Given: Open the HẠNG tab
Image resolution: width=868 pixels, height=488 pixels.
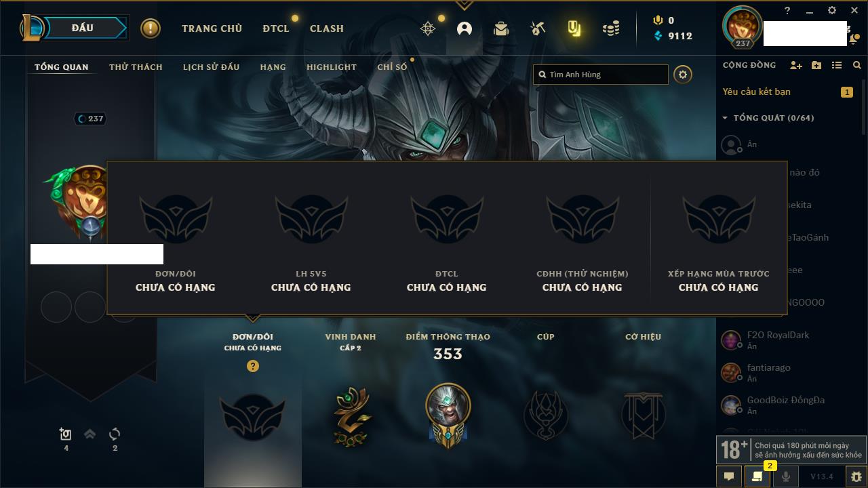Looking at the screenshot, I should [273, 67].
